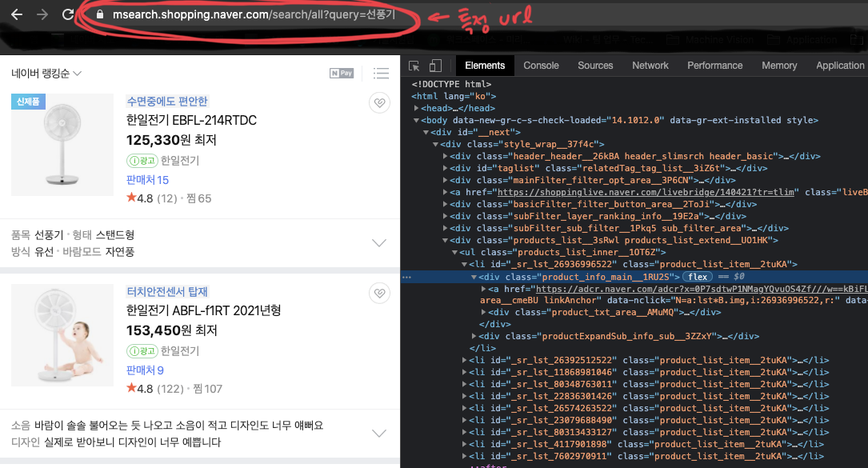Viewport: 868px width, 468px height.
Task: Switch to the Elements tab
Action: tap(485, 66)
